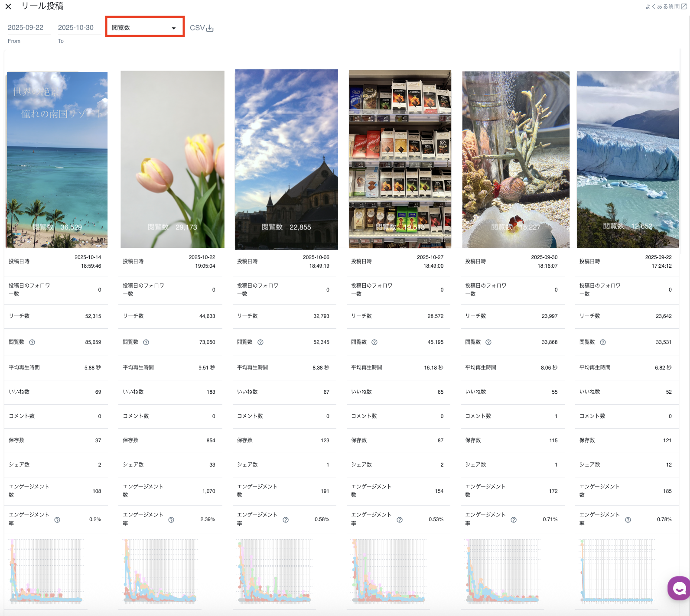Click the trend chart under the glacier reel

tap(617, 571)
